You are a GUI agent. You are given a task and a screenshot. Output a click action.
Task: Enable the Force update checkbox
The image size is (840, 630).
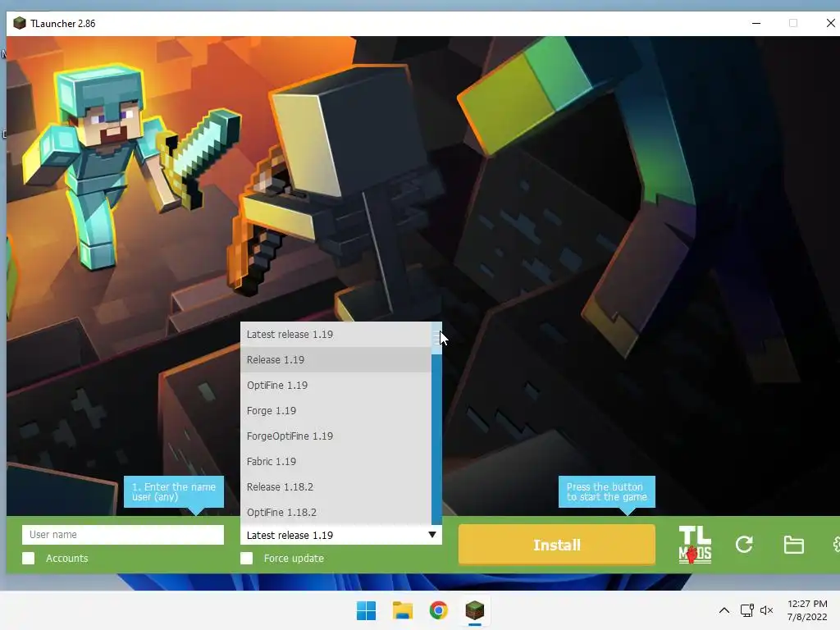pyautogui.click(x=246, y=558)
